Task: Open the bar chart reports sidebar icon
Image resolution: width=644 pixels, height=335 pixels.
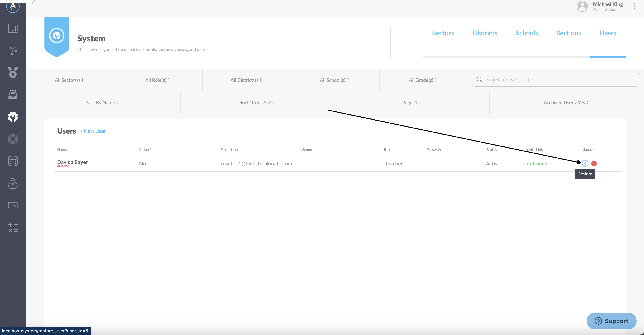Action: pyautogui.click(x=13, y=29)
